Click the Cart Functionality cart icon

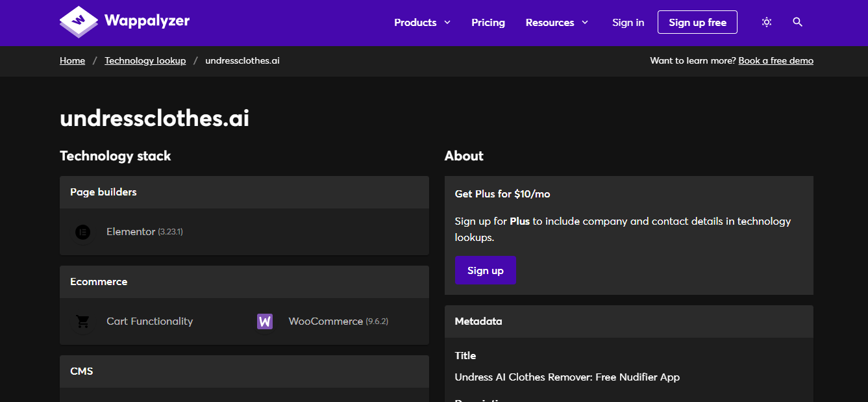tap(82, 321)
